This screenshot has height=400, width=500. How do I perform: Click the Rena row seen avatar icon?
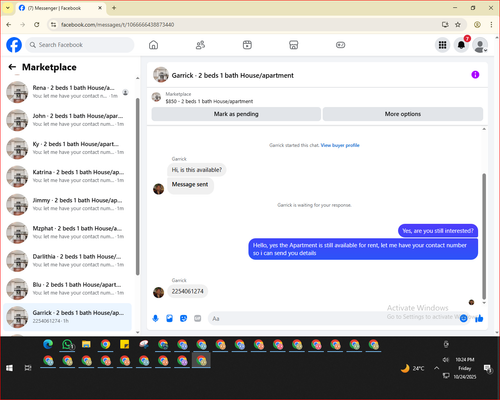(x=125, y=92)
